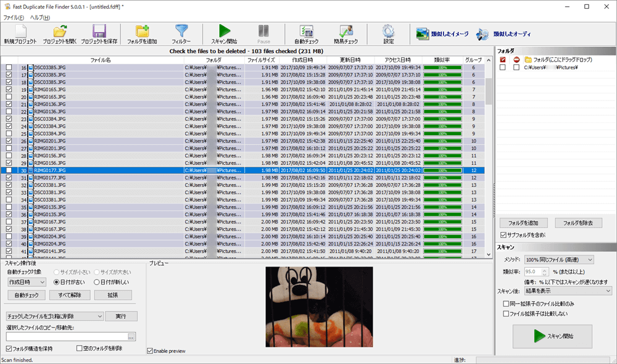Run 自動チェック from the toolbar
Image resolution: width=617 pixels, height=364 pixels.
click(x=306, y=31)
